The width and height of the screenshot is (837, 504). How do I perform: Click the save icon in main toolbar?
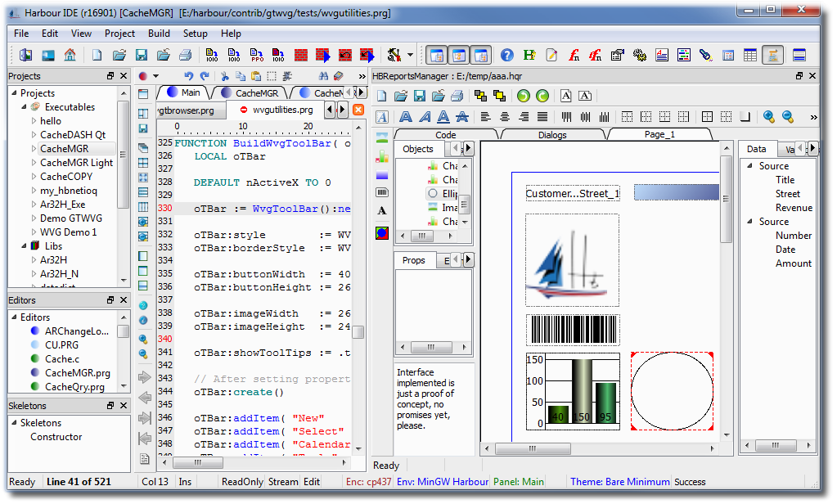(141, 55)
